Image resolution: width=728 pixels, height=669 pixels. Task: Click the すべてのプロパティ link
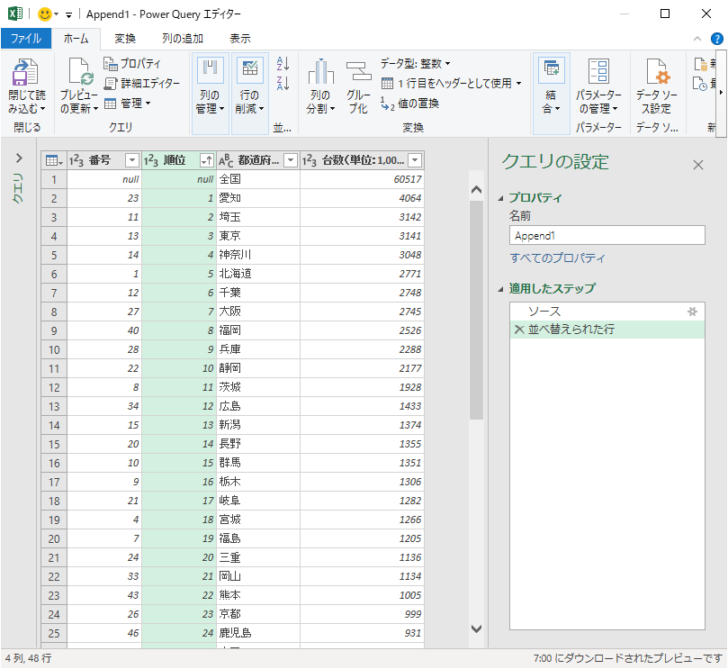click(557, 258)
